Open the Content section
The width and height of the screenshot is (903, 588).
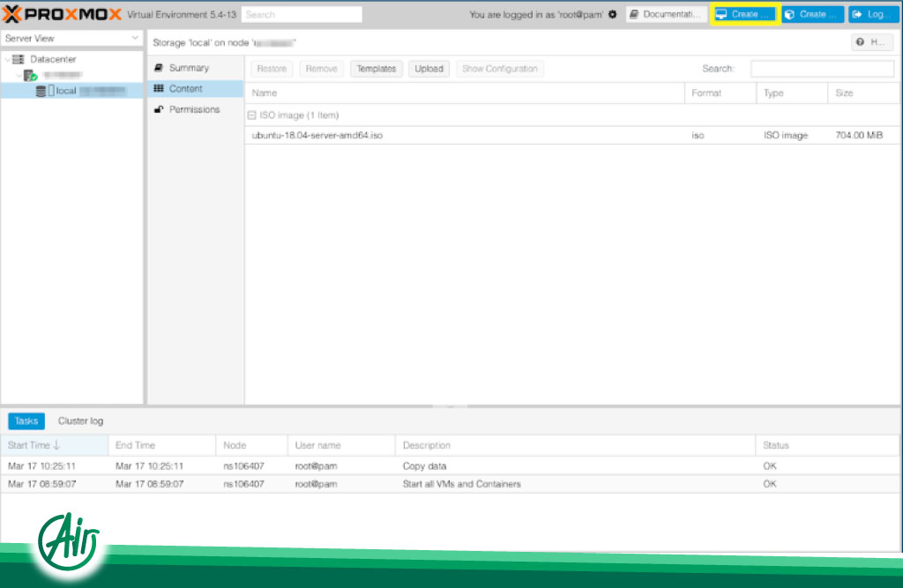pos(195,89)
